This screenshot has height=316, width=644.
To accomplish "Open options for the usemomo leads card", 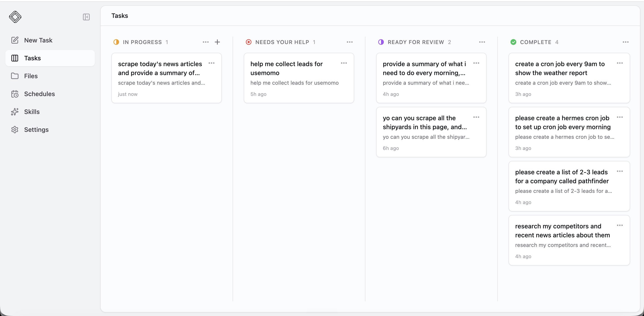I will [x=344, y=63].
